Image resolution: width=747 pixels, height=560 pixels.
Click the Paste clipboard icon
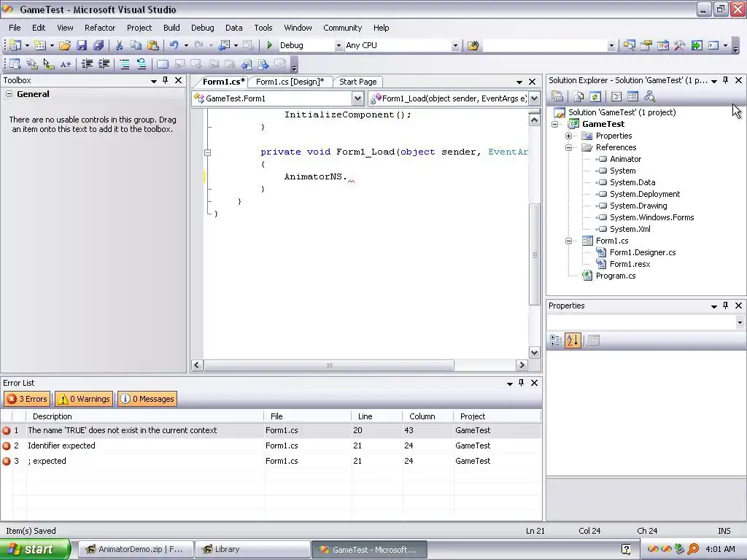[x=153, y=45]
